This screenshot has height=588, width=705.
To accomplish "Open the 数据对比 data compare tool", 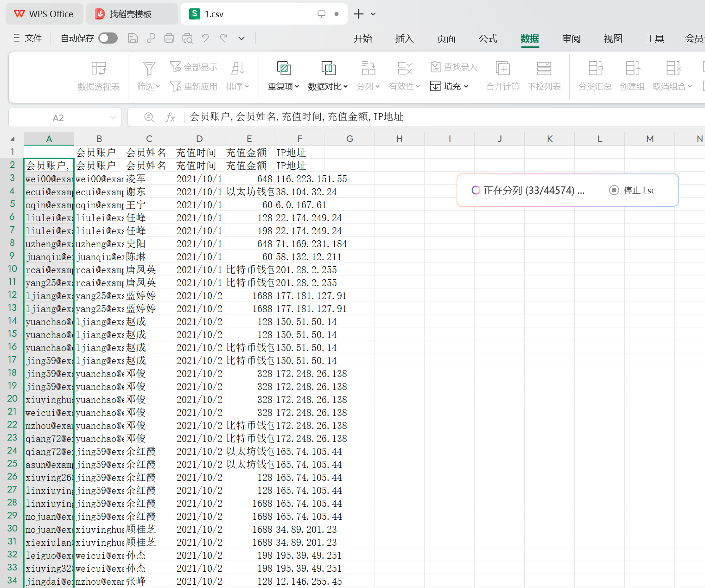I will pyautogui.click(x=328, y=69).
